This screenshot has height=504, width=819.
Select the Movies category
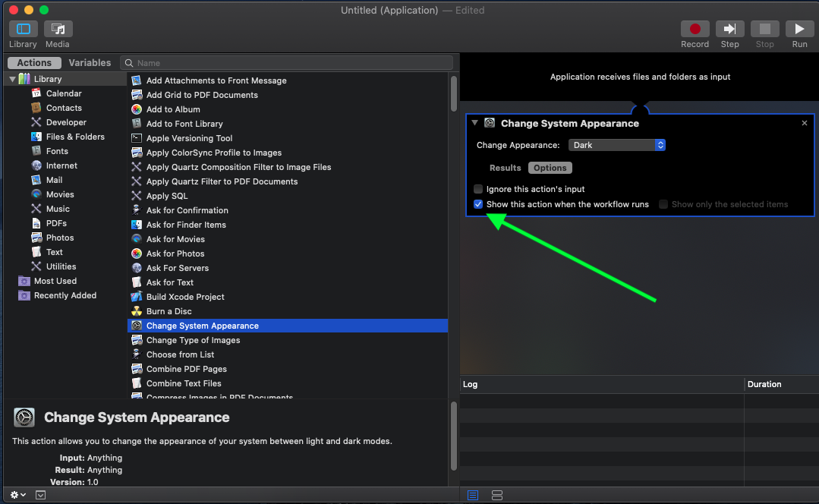tap(60, 194)
